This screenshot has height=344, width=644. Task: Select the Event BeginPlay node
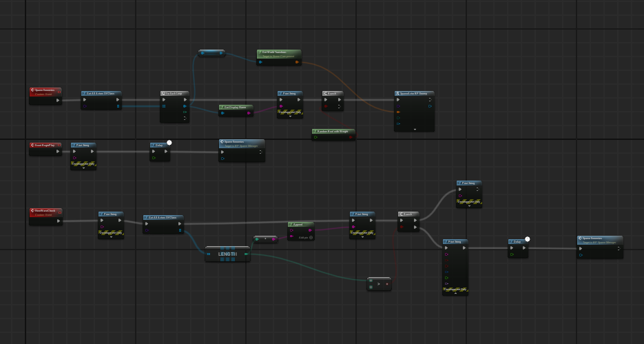[x=45, y=149]
